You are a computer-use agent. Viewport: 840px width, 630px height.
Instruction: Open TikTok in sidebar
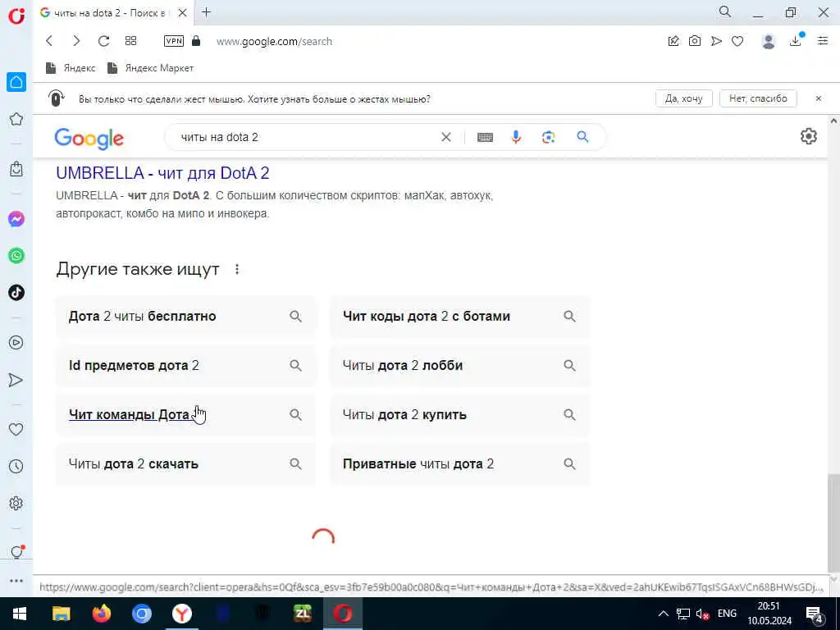[16, 293]
